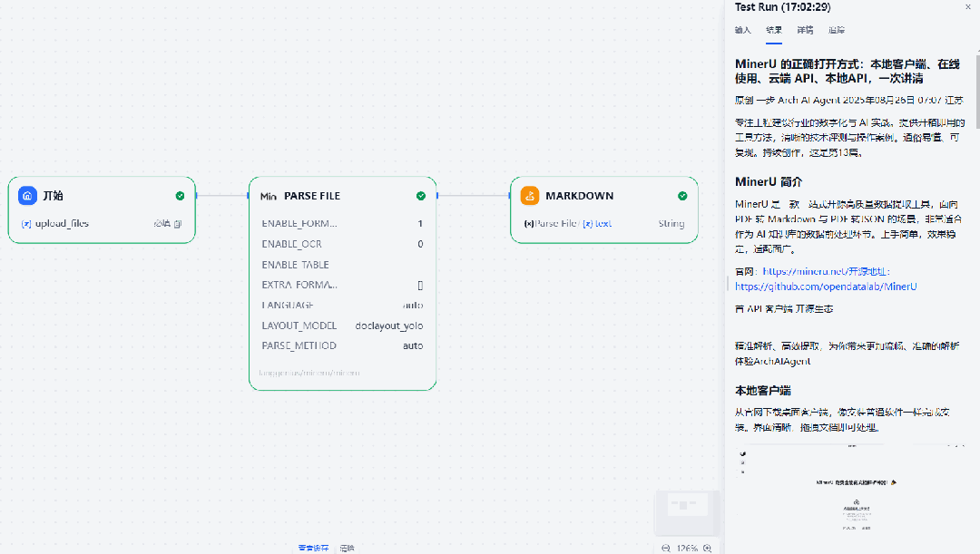Click the orange icon of the MARKDOWN node
980x554 pixels.
[530, 196]
